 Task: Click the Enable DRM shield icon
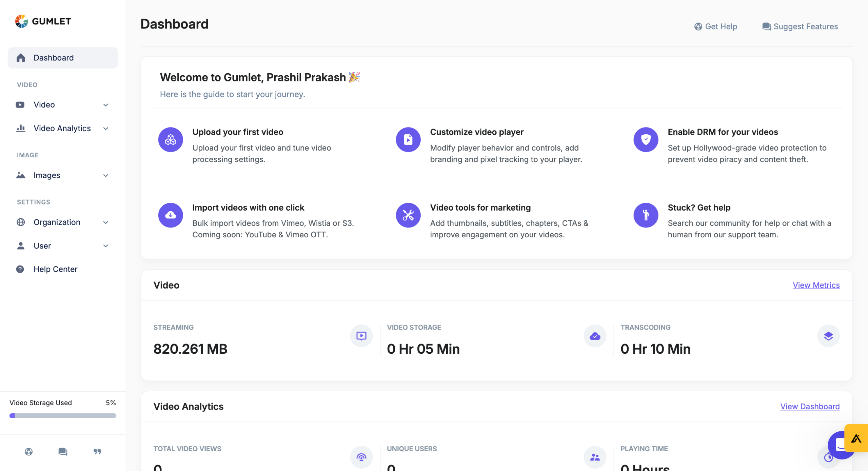click(x=646, y=140)
